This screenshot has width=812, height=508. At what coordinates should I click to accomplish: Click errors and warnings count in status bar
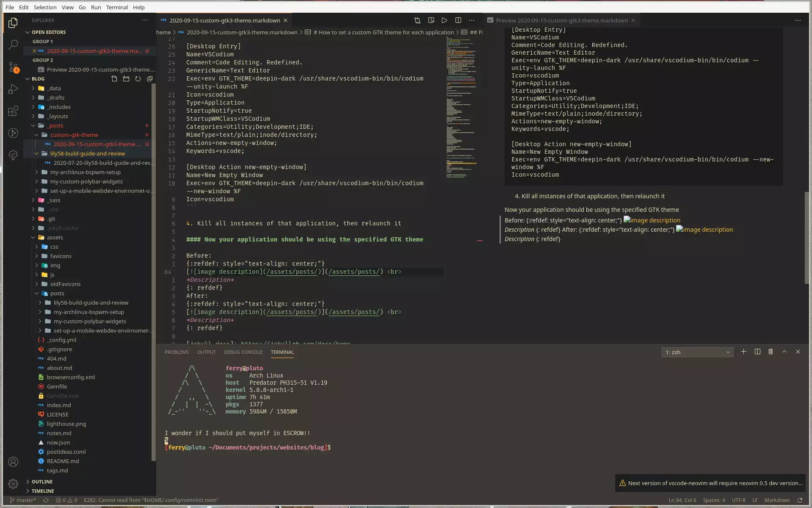[x=66, y=500]
